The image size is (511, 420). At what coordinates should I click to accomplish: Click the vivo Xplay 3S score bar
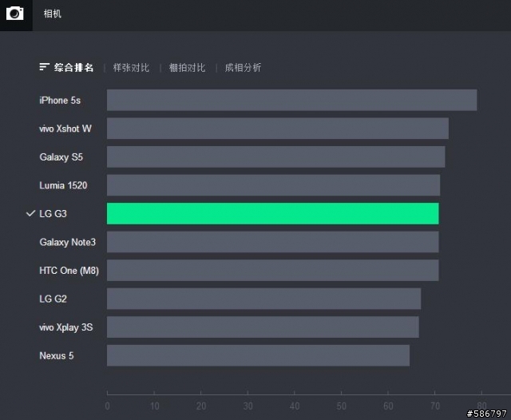click(263, 327)
